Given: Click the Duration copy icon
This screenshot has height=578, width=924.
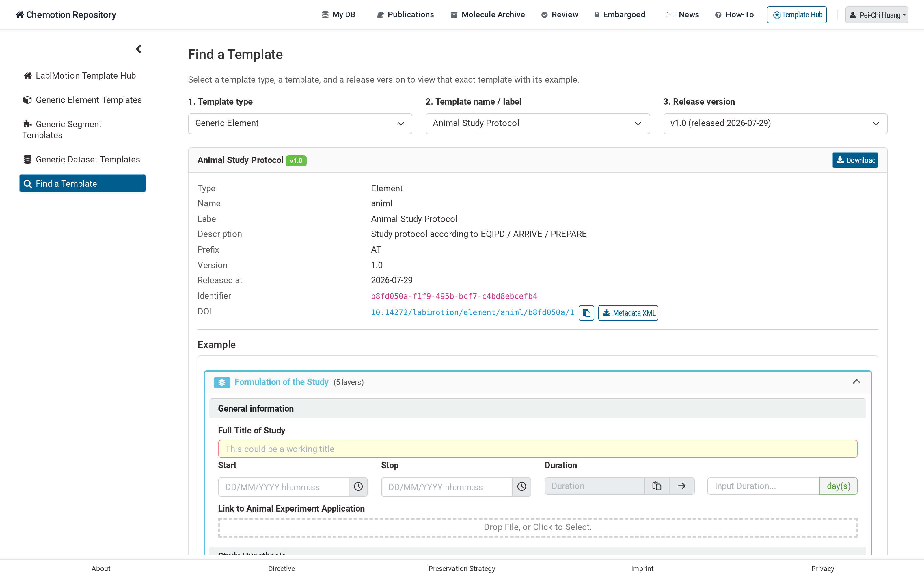Looking at the screenshot, I should (657, 486).
